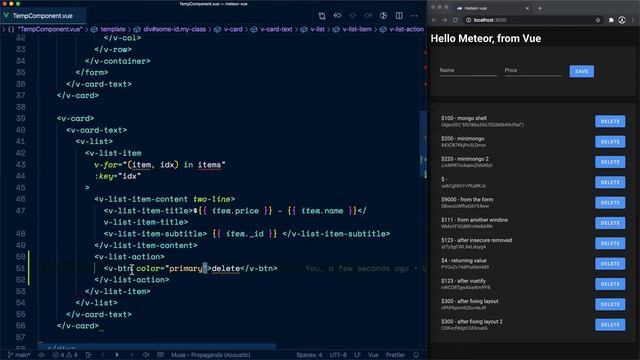640x360 pixels.
Task: Click the main branch indicator in status bar
Action: tap(19, 355)
